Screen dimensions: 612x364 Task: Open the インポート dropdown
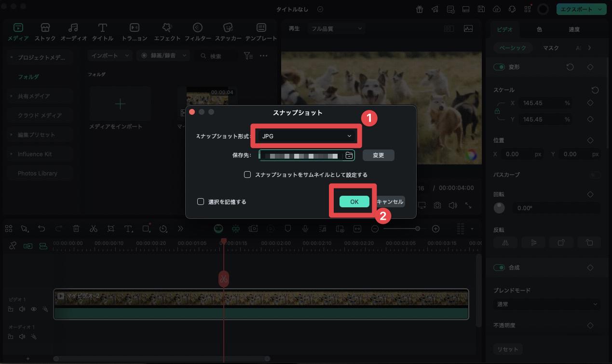(x=110, y=56)
